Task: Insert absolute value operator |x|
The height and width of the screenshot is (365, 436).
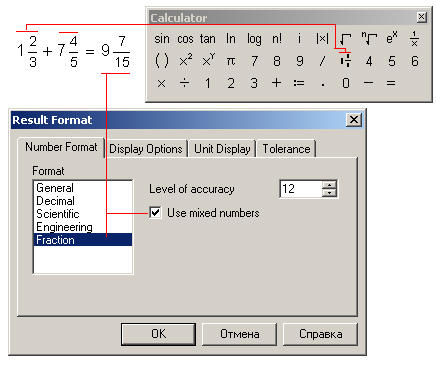Action: pos(322,39)
